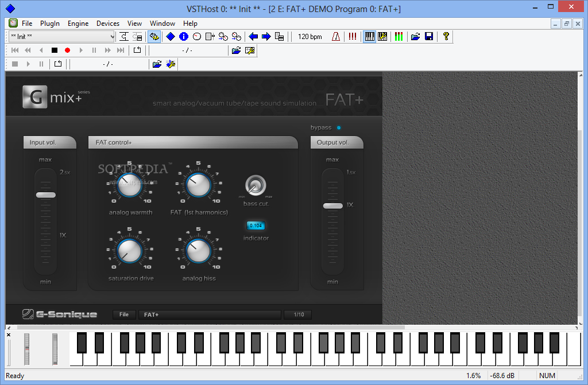The image size is (588, 385).
Task: Click the modulation wheel strip on keyboard bar
Action: pos(55,349)
